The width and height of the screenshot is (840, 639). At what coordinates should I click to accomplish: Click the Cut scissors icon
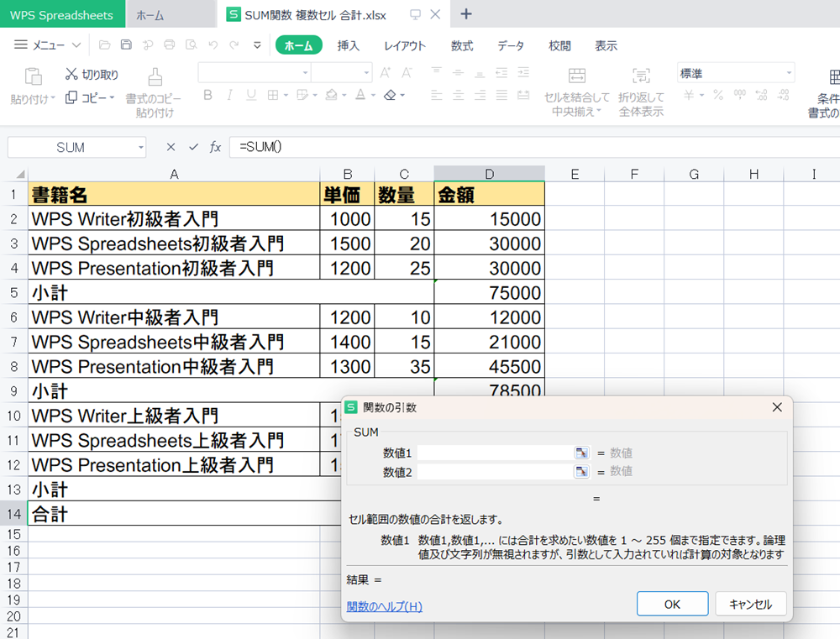click(71, 74)
